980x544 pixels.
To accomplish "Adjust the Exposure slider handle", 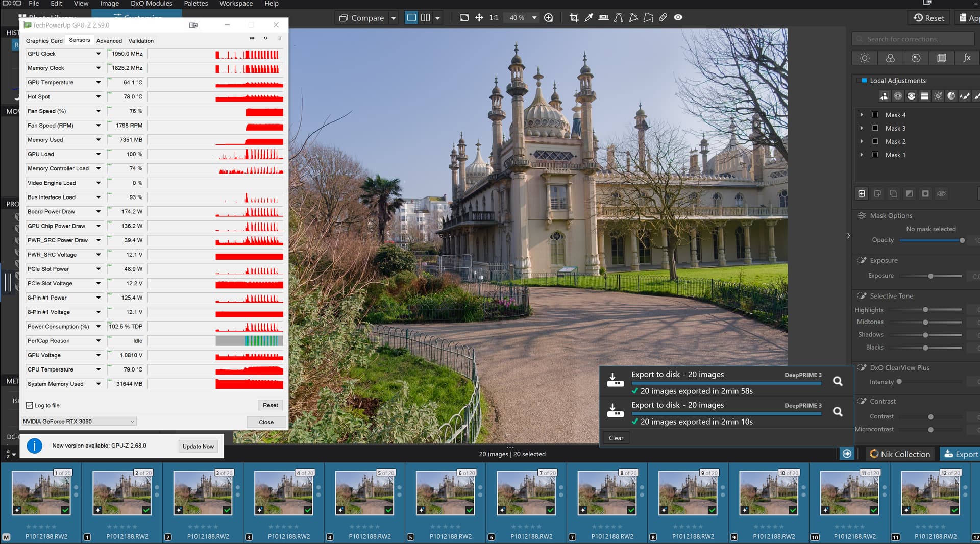I will pos(930,276).
